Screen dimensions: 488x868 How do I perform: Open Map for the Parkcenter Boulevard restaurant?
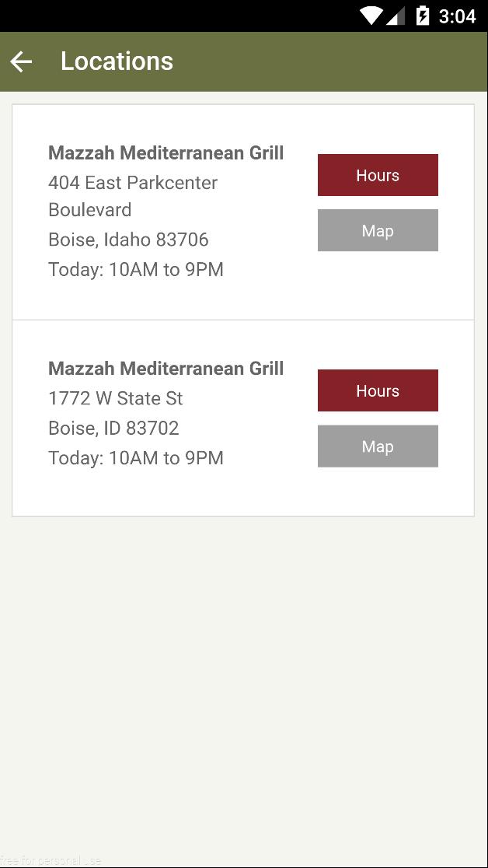377,230
